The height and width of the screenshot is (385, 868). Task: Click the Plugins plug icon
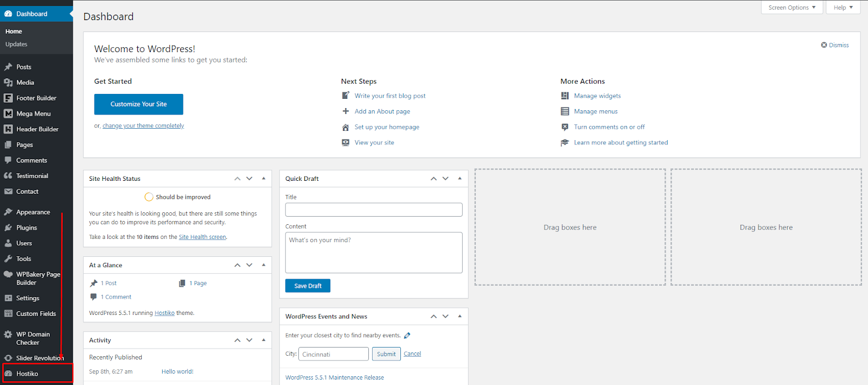[x=8, y=228]
